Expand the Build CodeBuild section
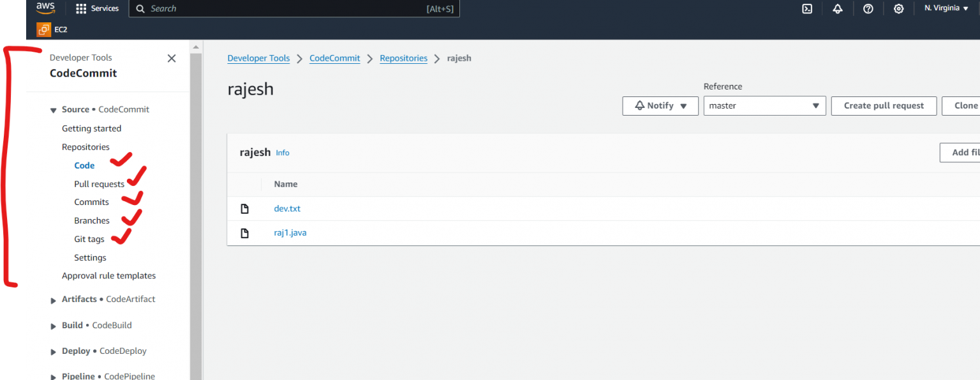This screenshot has width=980, height=380. click(x=54, y=326)
